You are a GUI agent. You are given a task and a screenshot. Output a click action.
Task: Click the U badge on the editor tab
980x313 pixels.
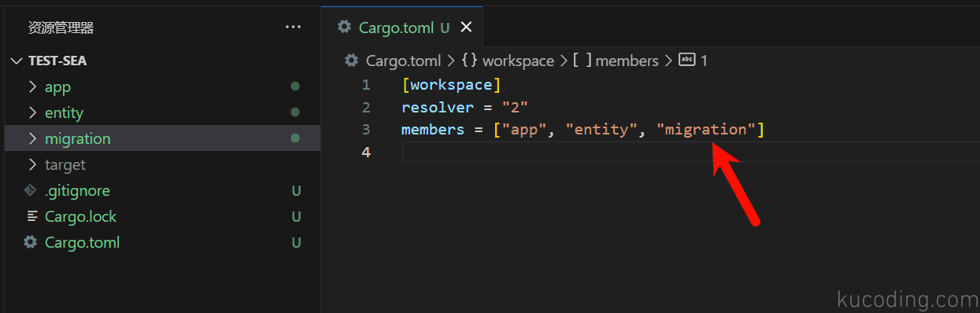445,28
